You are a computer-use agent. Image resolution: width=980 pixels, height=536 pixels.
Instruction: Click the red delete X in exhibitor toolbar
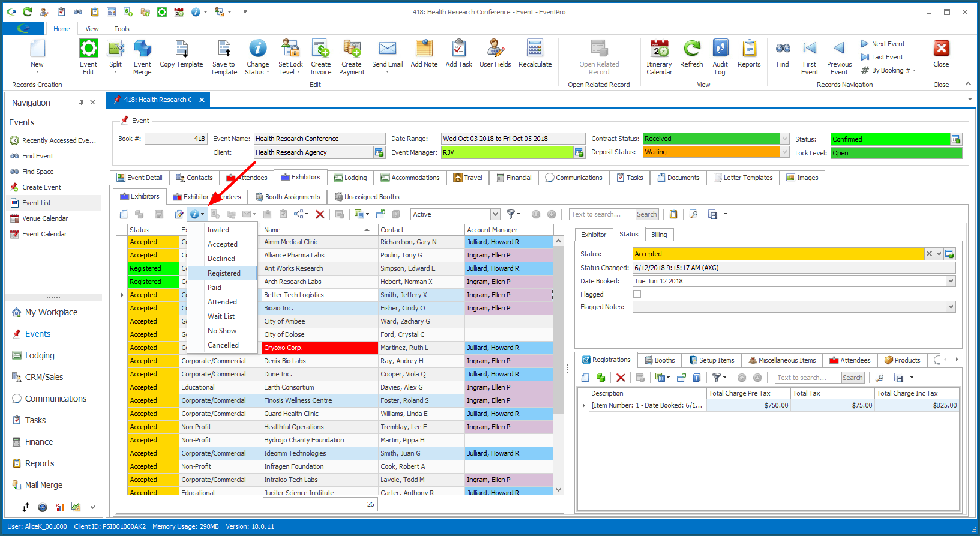(x=320, y=214)
